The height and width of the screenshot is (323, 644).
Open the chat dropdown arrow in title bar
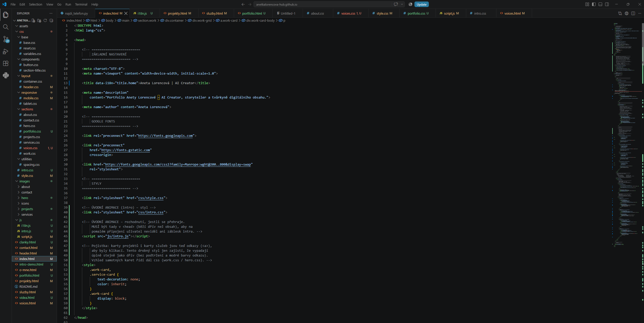pos(402,4)
